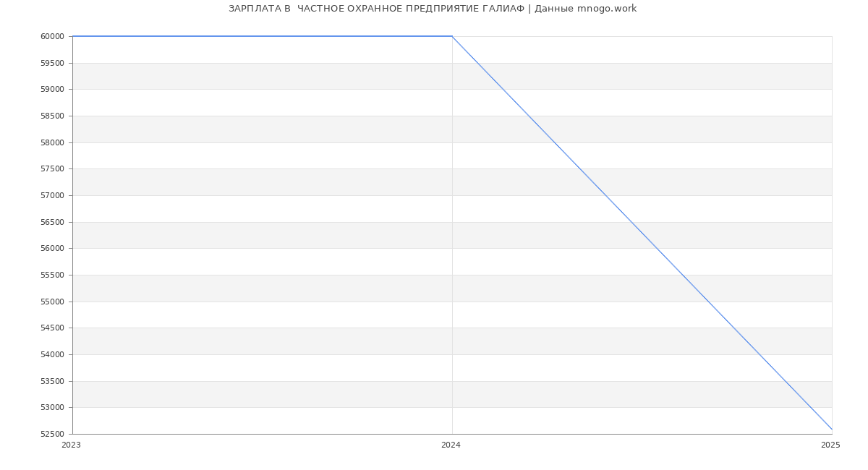Click the 56000 y-axis label
The width and height of the screenshot is (868, 470).
click(53, 249)
